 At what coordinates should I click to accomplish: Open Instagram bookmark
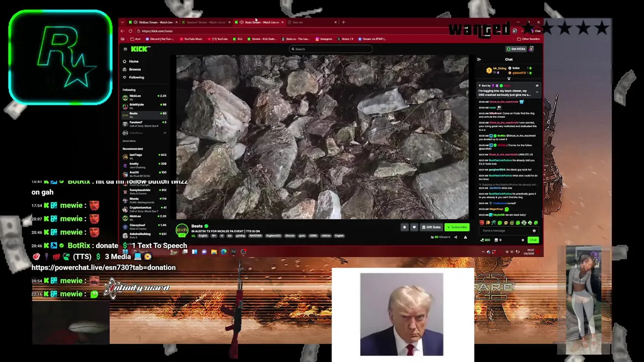click(x=325, y=39)
